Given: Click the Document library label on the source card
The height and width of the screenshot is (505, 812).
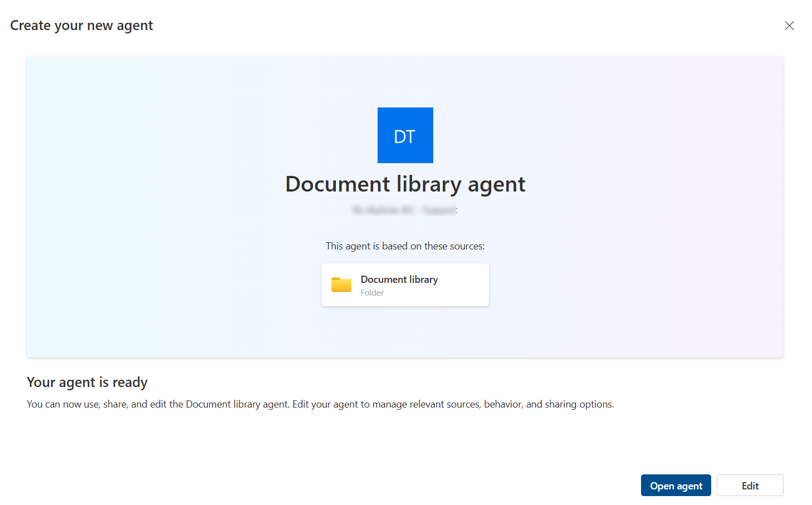Looking at the screenshot, I should coord(399,279).
